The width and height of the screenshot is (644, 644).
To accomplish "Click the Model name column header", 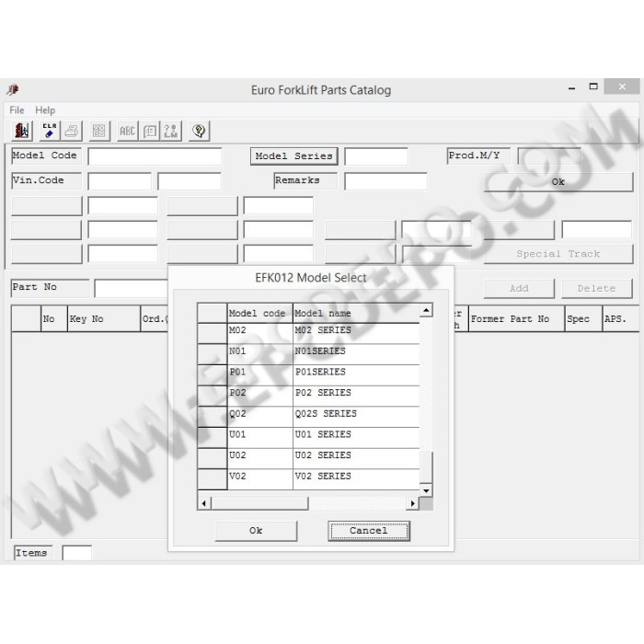I will (356, 313).
